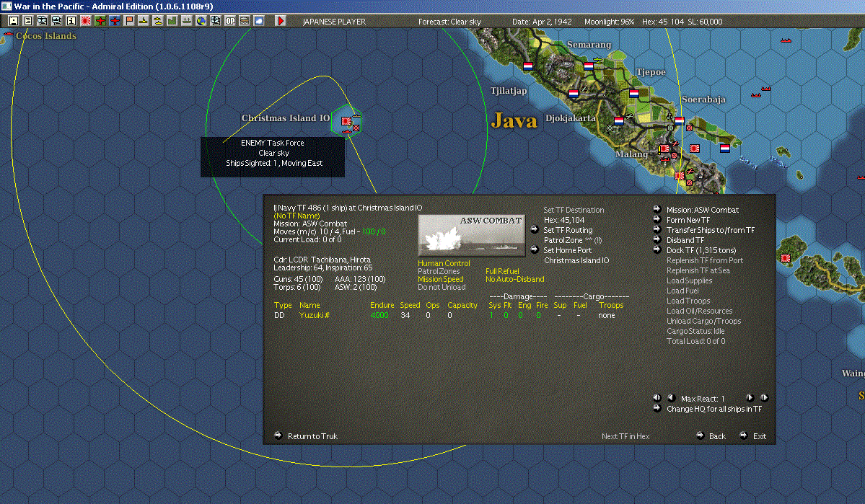
Task: Click the ship with up arrows icon
Action: pyautogui.click(x=186, y=21)
